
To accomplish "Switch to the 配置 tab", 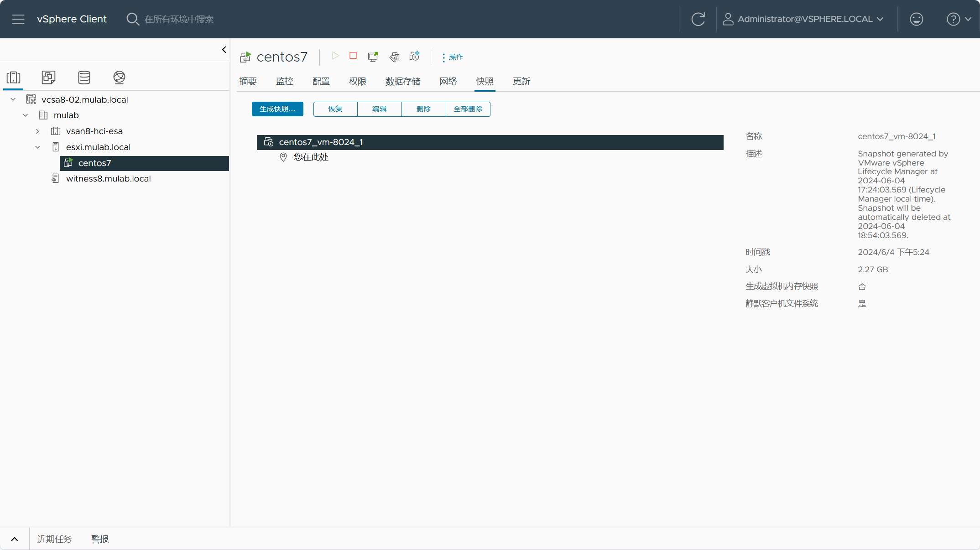I will pos(321,81).
